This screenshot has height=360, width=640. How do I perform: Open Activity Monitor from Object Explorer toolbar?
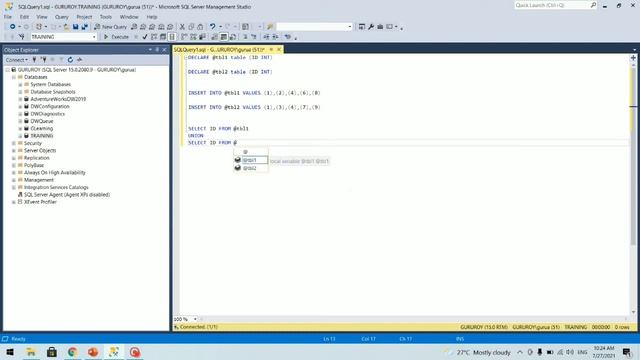pos(80,60)
